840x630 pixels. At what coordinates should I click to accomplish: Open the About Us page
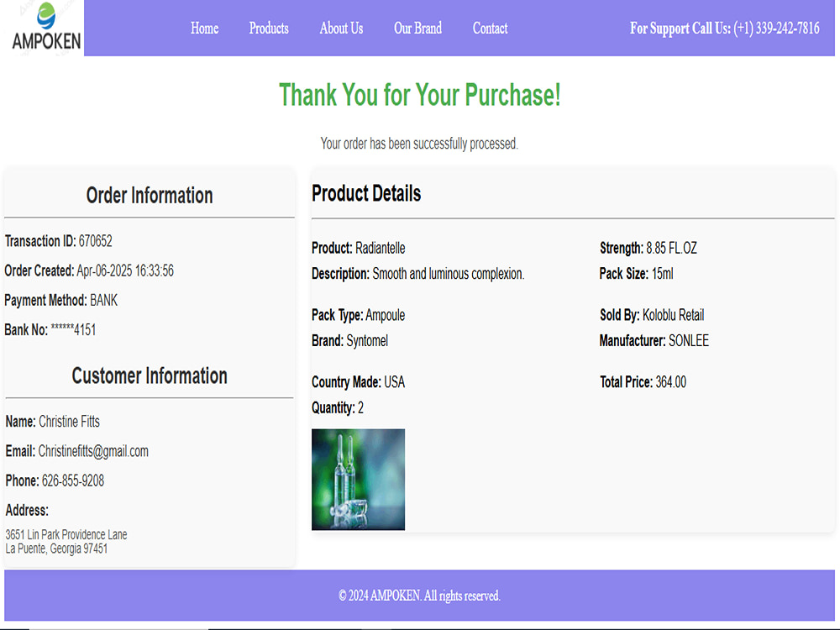[x=341, y=29]
